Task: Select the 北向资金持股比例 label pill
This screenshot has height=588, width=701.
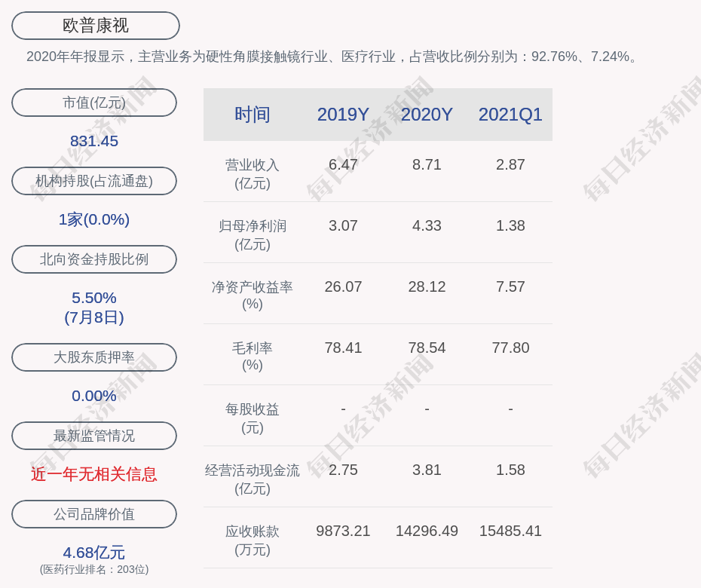Action: [x=94, y=259]
